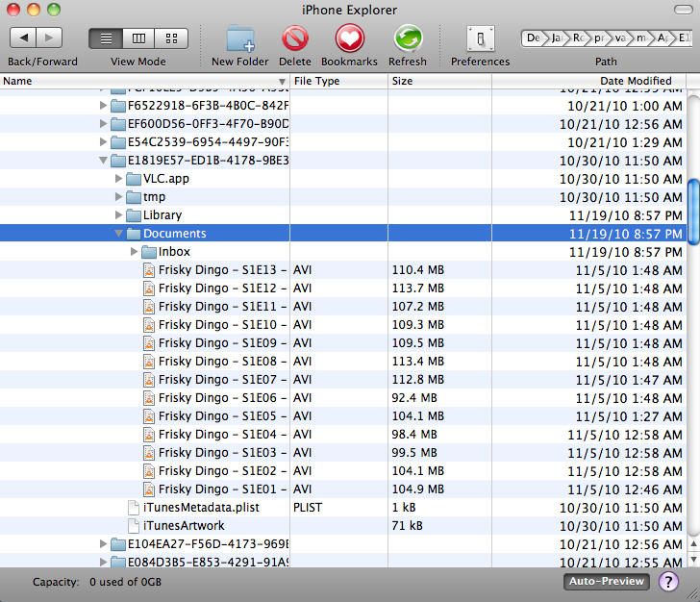Click the Back arrow button
700x602 pixels.
tap(23, 38)
